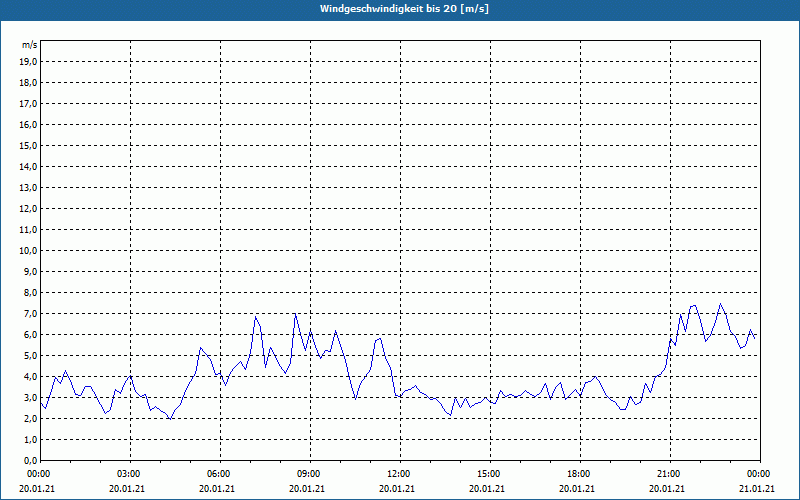Click the "06:00" time label
The image size is (800, 500).
click(220, 474)
